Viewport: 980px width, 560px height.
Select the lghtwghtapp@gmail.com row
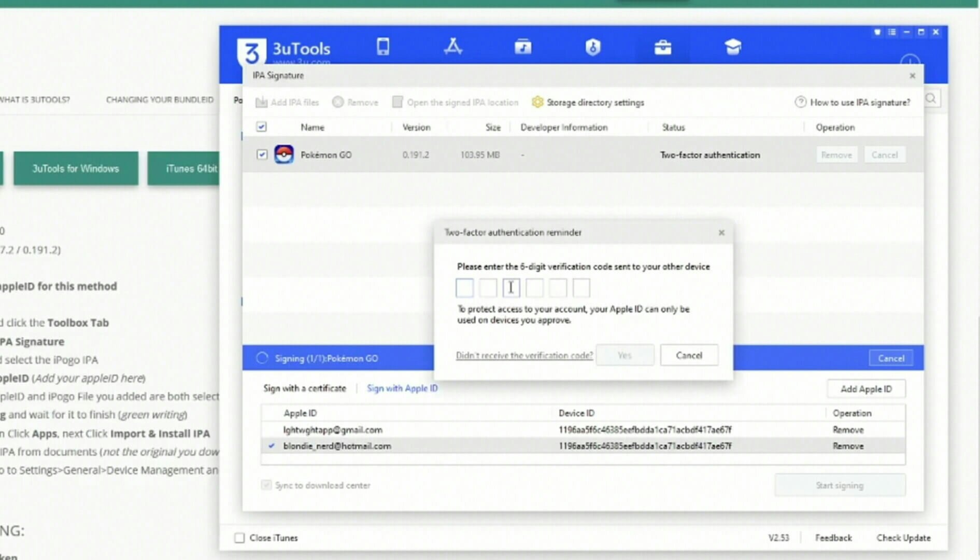[583, 430]
